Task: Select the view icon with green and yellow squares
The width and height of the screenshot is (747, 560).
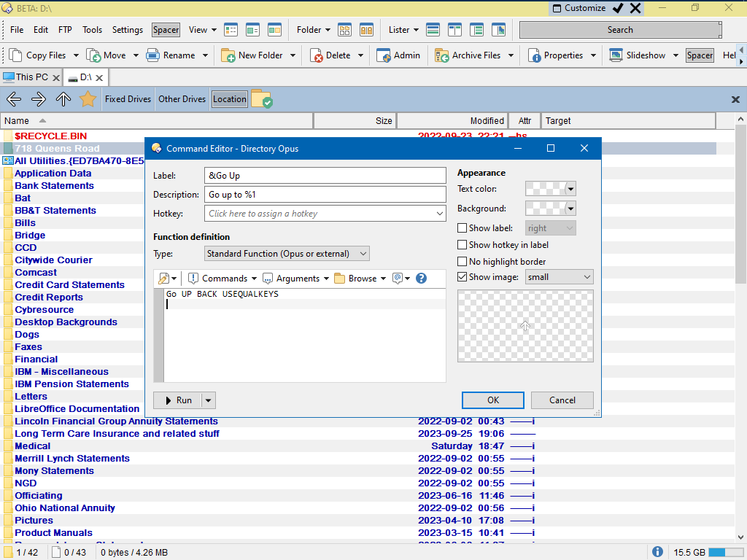Action: [274, 30]
